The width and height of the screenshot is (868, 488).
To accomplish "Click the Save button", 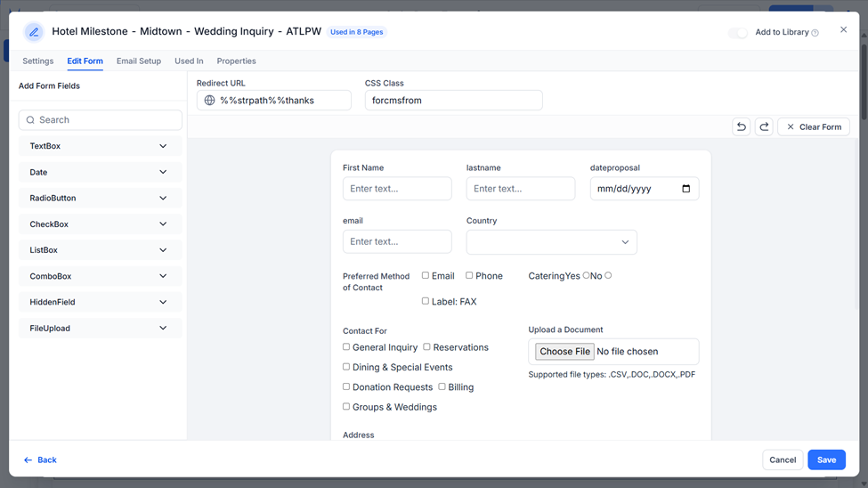I will pyautogui.click(x=826, y=460).
